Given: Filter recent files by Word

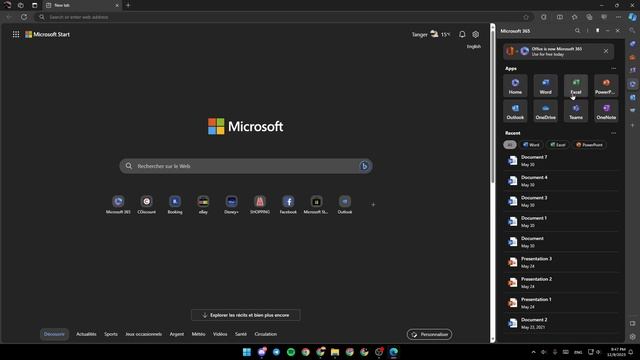Looking at the screenshot, I should click(x=531, y=144).
